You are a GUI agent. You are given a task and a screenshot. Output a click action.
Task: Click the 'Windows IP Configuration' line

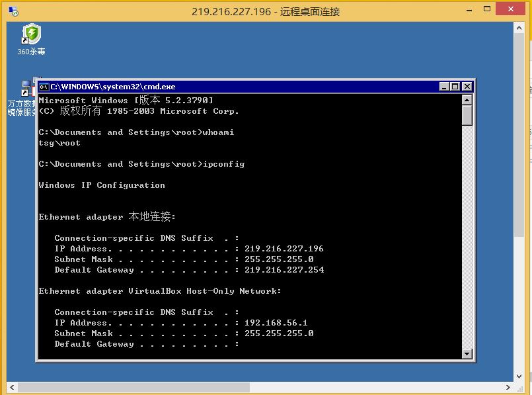point(102,185)
